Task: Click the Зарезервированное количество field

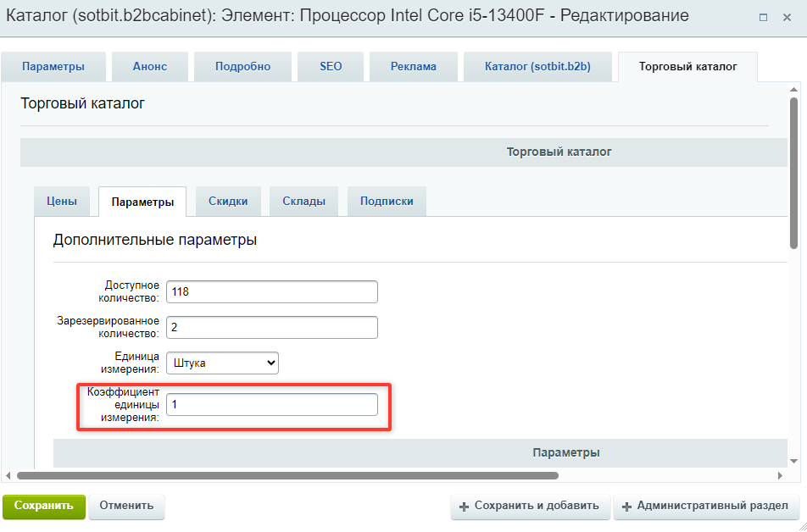Action: point(272,327)
